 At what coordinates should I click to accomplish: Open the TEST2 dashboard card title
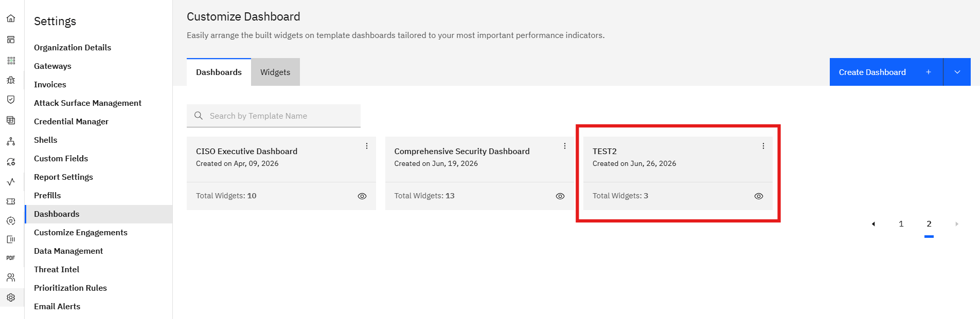604,151
